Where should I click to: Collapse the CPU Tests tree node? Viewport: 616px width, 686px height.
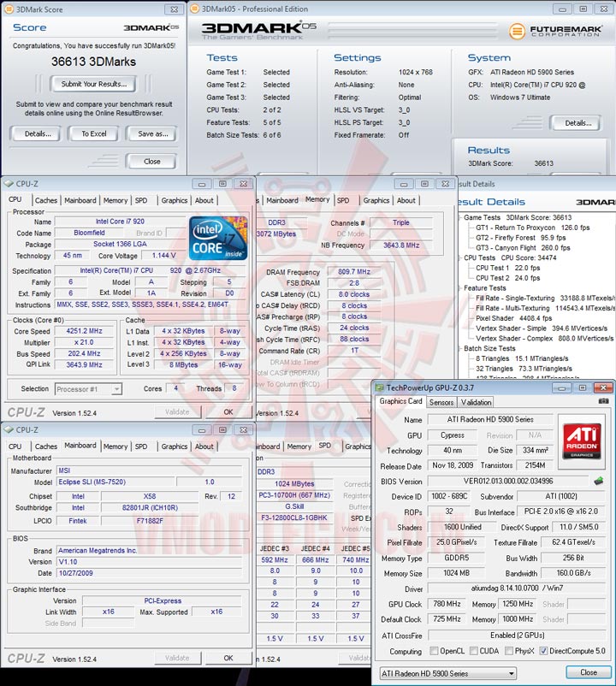tap(459, 257)
